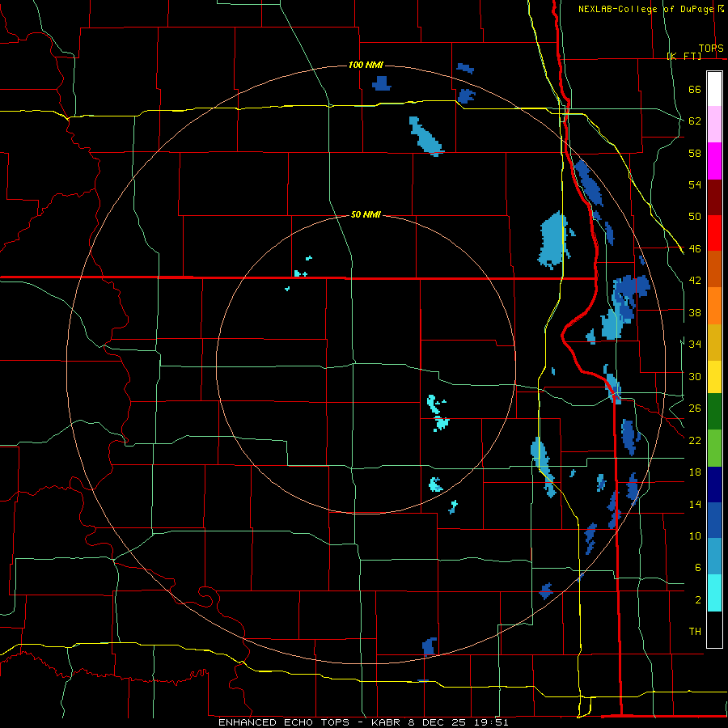Click the 18 value on the scale

pos(695,472)
